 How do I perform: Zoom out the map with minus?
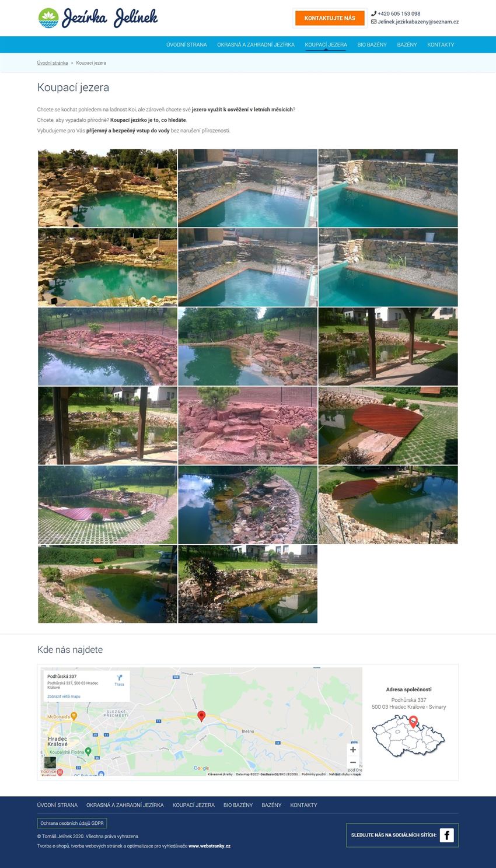(352, 762)
